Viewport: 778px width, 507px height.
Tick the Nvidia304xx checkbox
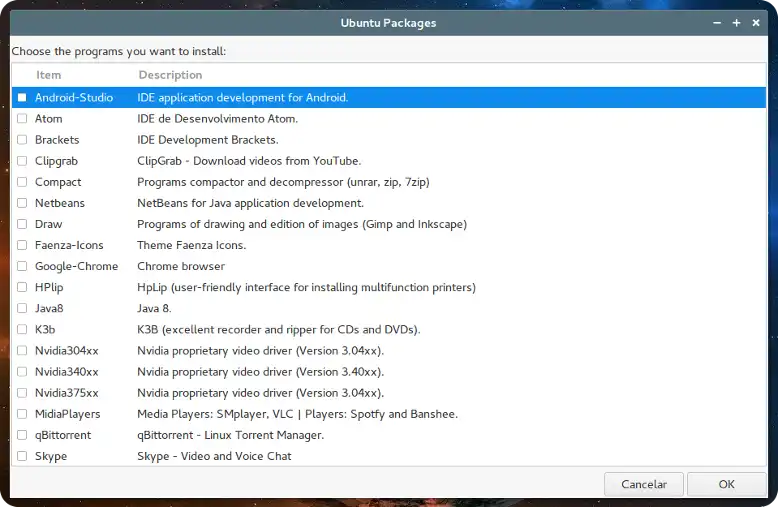coord(22,351)
